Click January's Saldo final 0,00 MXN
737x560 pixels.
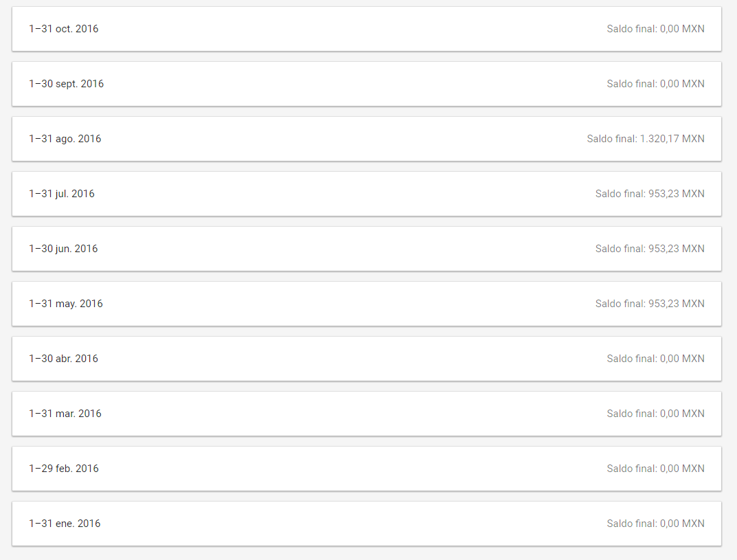coord(655,524)
